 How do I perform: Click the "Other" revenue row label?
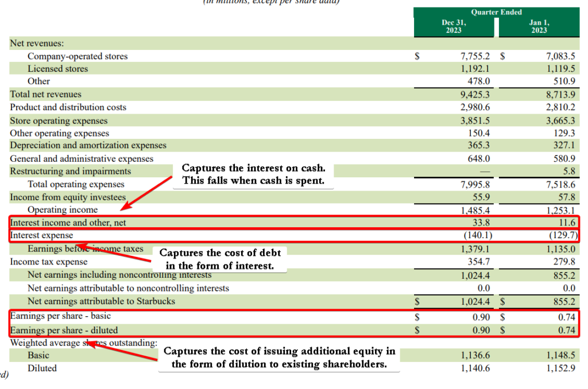pyautogui.click(x=38, y=81)
